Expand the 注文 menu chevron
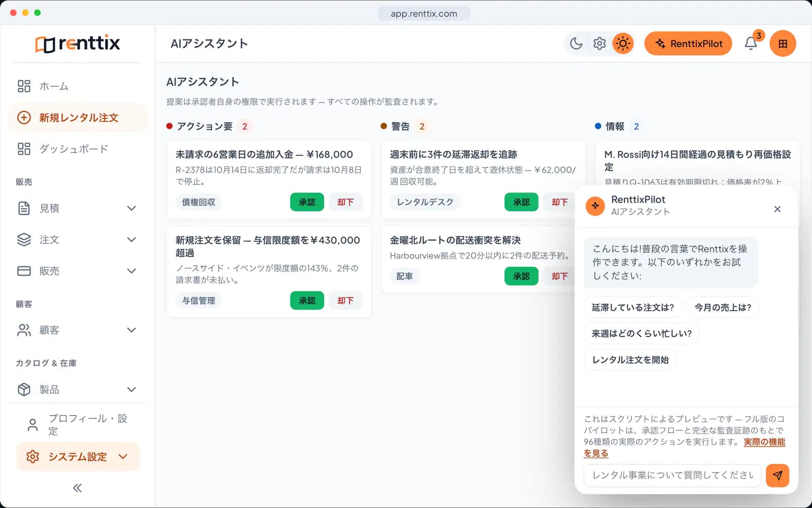This screenshot has width=812, height=508. [131, 240]
